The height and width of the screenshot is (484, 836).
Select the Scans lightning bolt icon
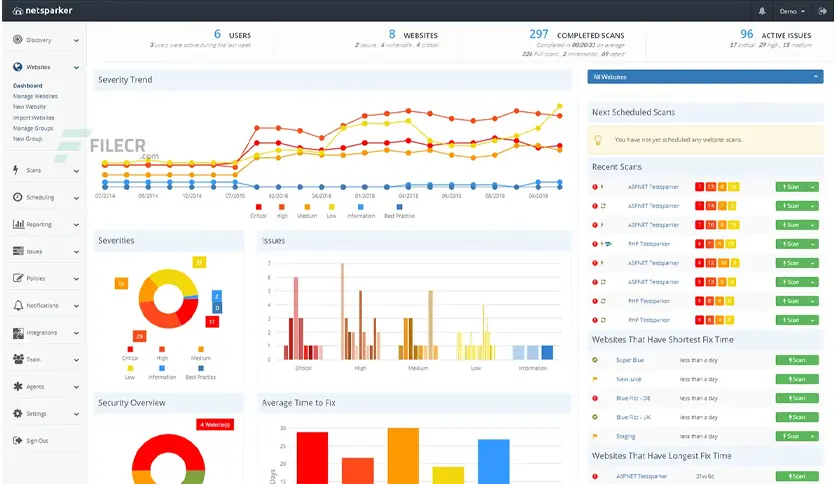click(x=16, y=170)
